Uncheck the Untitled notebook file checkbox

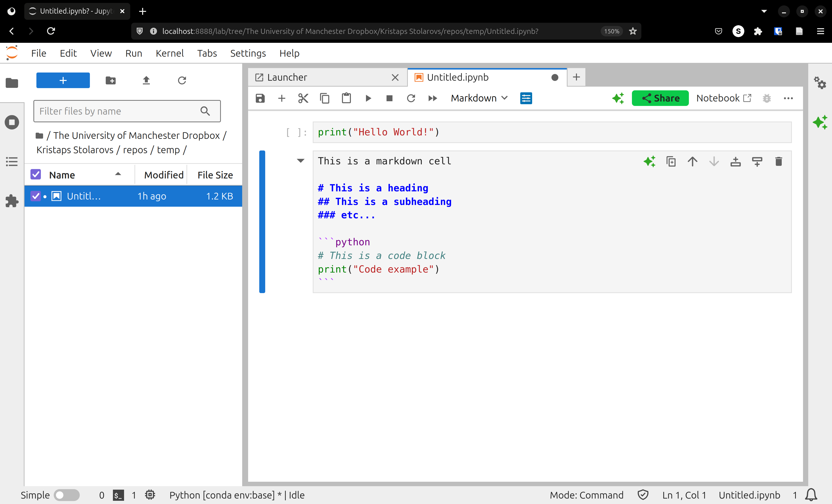pyautogui.click(x=36, y=196)
